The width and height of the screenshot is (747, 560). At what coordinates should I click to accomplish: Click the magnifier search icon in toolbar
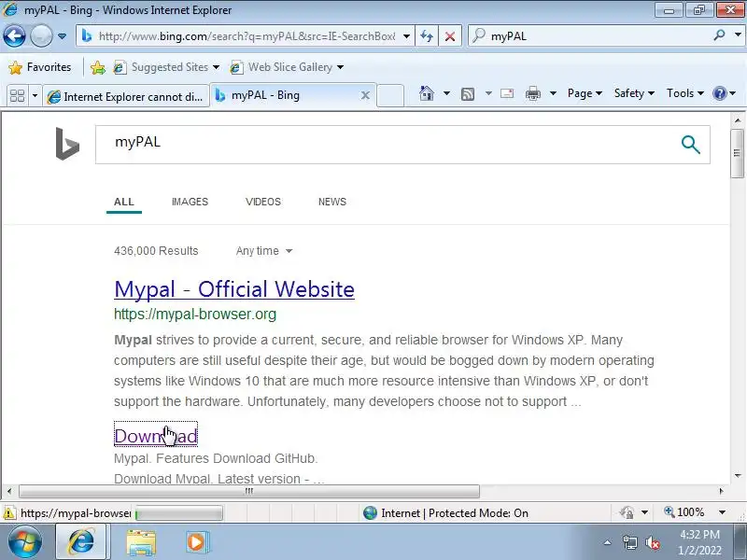pyautogui.click(x=719, y=35)
